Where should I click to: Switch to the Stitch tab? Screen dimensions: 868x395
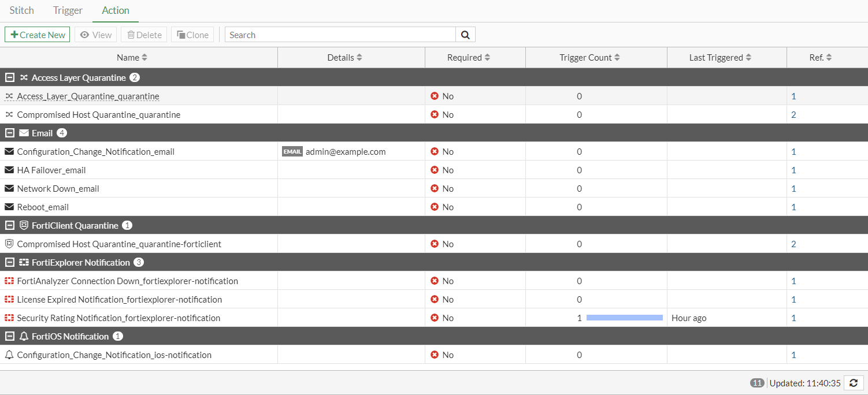[x=21, y=10]
